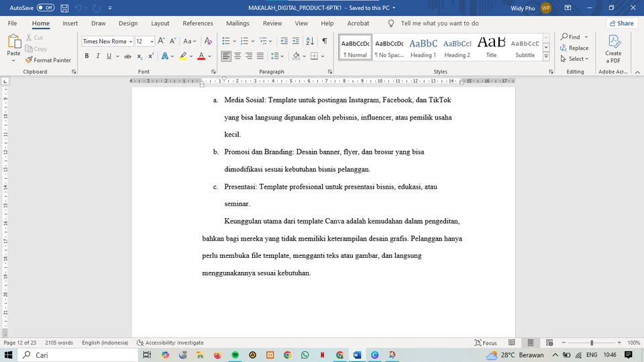The width and height of the screenshot is (644, 362).
Task: Toggle Show/Hide paragraph marks
Action: tap(325, 41)
